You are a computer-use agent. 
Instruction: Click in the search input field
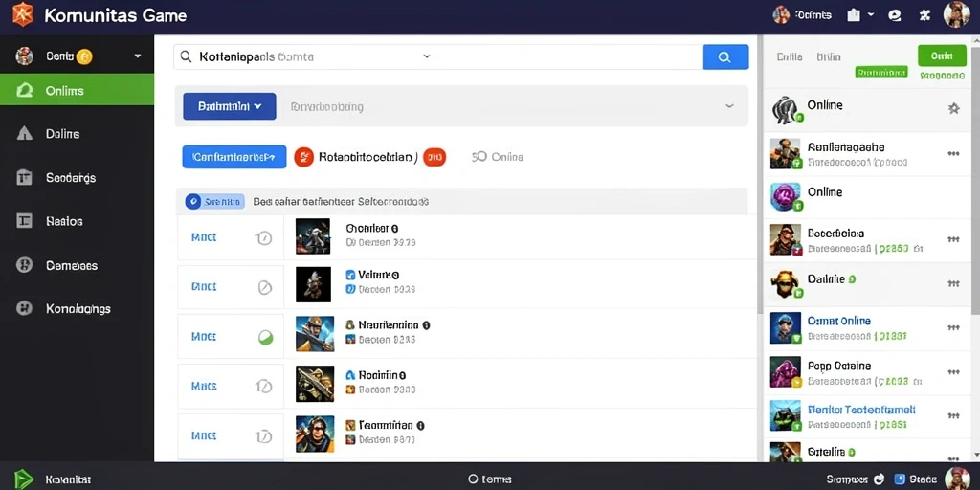(438, 56)
